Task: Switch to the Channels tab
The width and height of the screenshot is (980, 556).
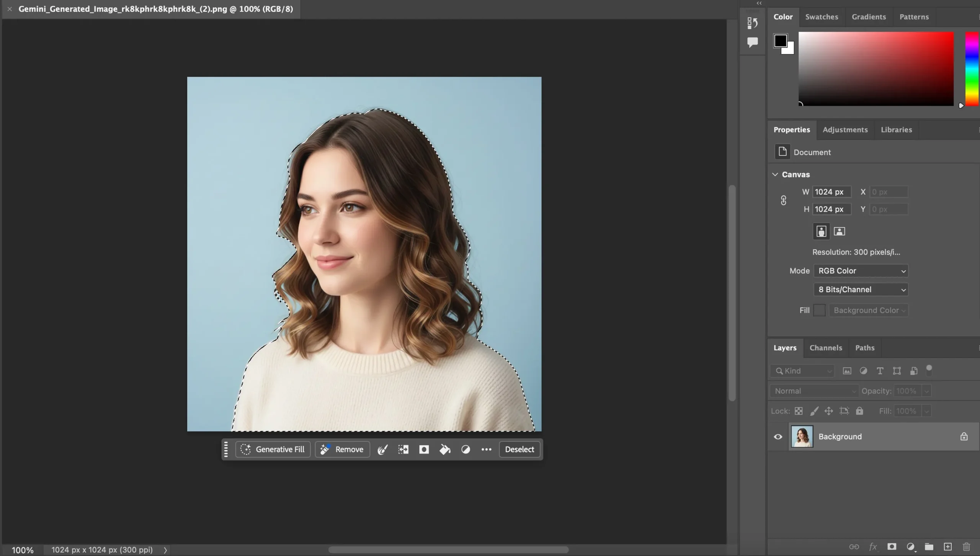Action: point(826,348)
